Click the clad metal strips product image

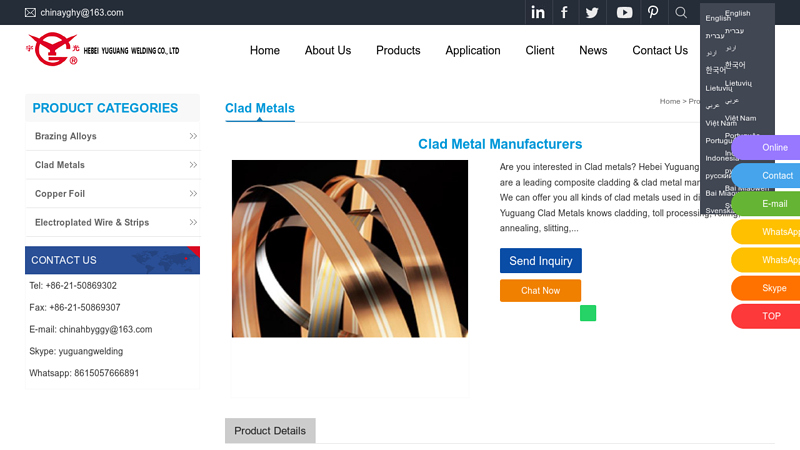349,248
